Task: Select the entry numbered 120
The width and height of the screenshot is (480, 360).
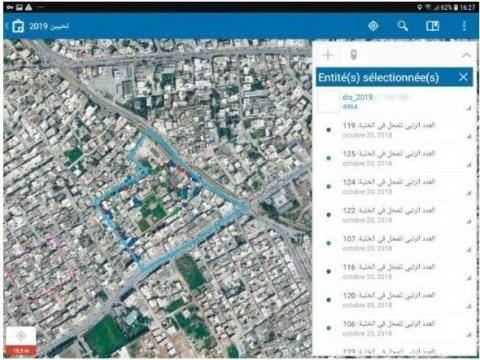Action: tap(395, 300)
